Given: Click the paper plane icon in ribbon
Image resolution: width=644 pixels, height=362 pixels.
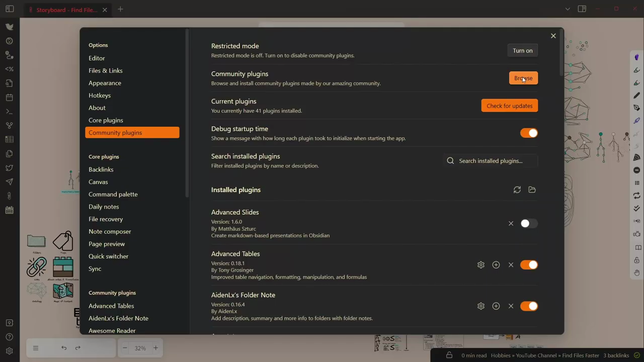Looking at the screenshot, I should (10, 182).
